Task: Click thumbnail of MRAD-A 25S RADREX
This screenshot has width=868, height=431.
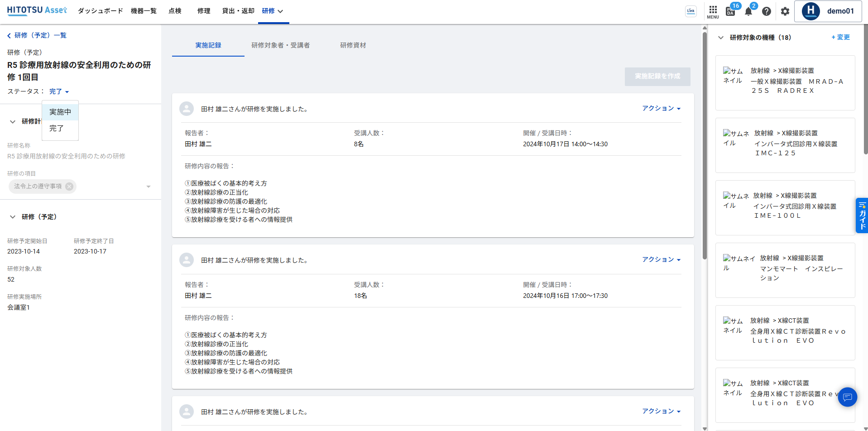Action: (x=733, y=76)
